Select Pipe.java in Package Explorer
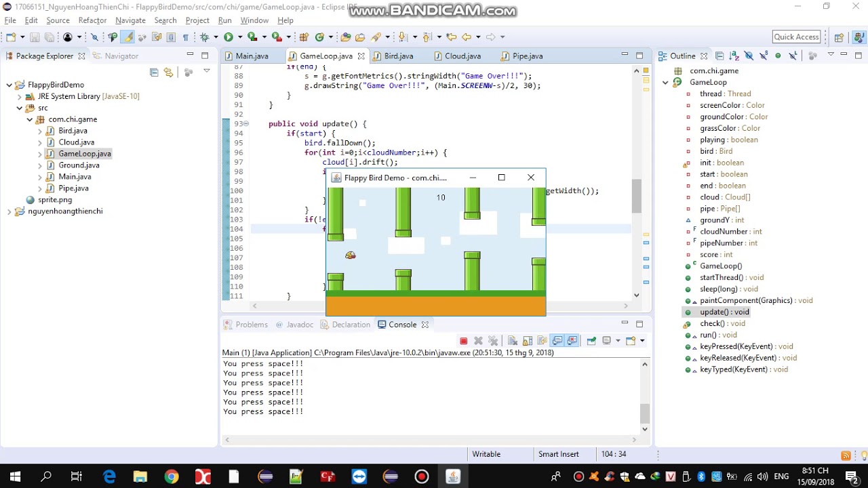Viewport: 868px width, 488px height. point(73,188)
